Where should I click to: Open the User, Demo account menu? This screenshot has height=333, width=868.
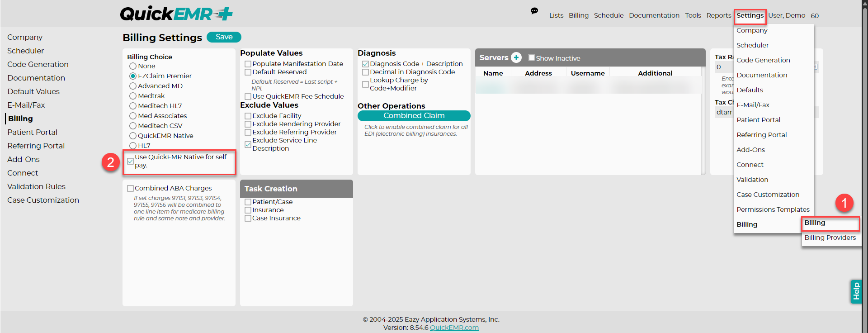point(787,15)
